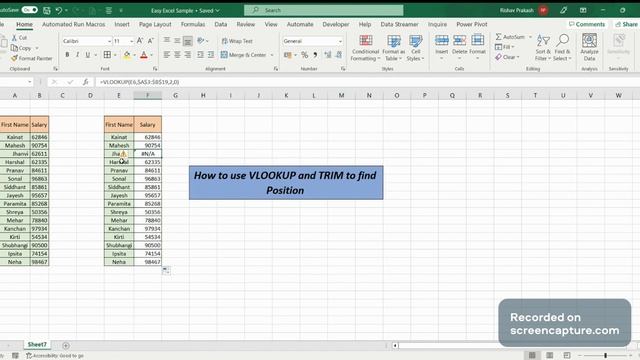Screen dimensions: 640x360
Task: Click in the Search box
Action: (324, 10)
